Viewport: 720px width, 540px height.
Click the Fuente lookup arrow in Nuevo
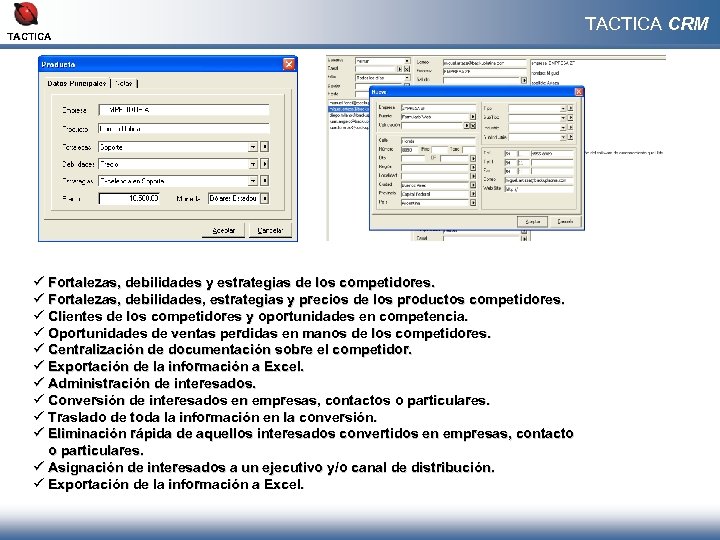(472, 117)
